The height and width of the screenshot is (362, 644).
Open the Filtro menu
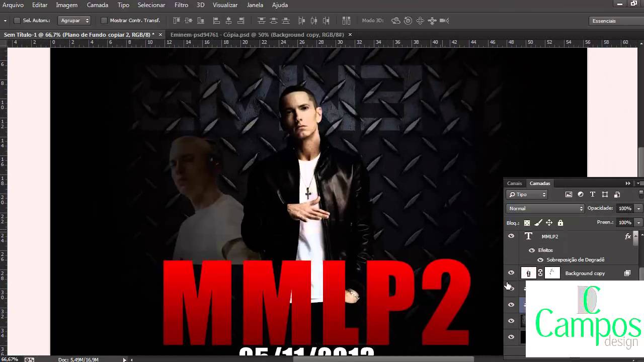tap(181, 5)
